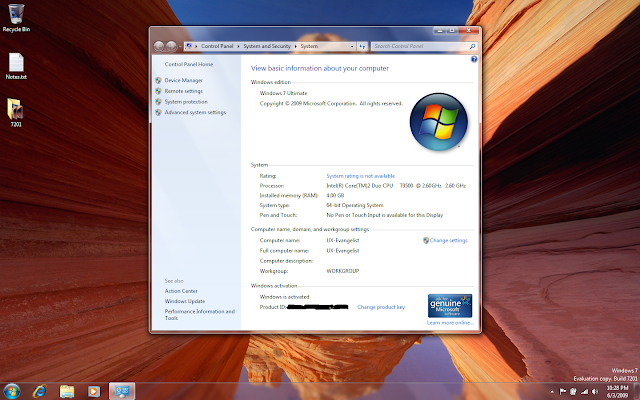Click the WORKGROUP value
The image size is (640, 400).
click(342, 271)
